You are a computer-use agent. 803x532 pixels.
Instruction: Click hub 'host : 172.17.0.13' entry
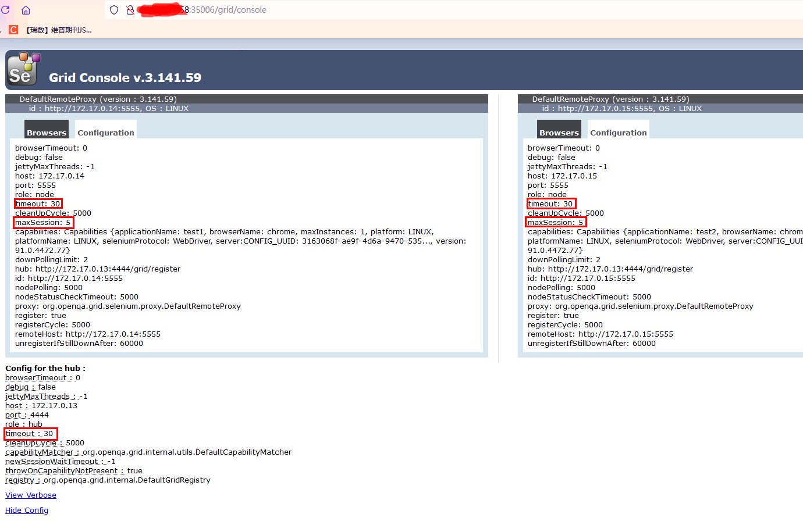pos(41,406)
